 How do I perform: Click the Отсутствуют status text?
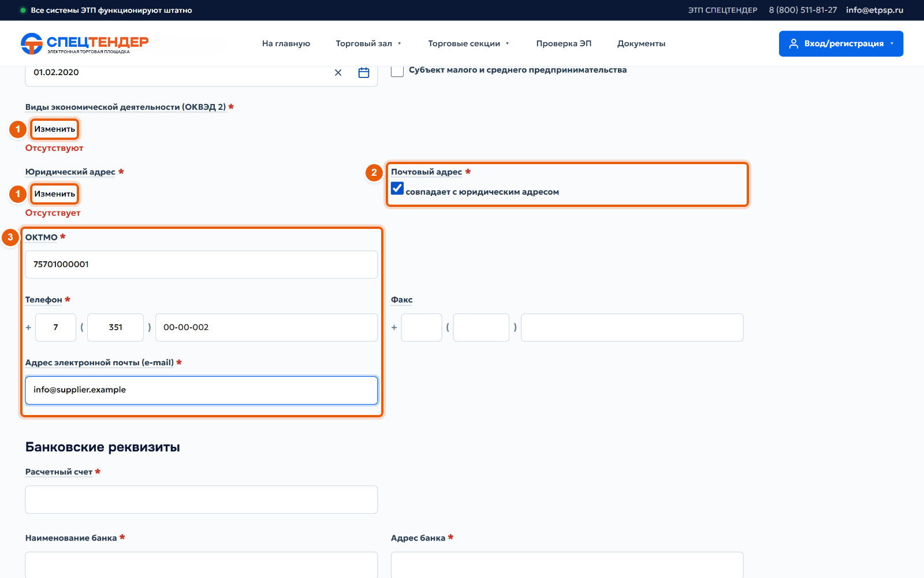point(54,148)
